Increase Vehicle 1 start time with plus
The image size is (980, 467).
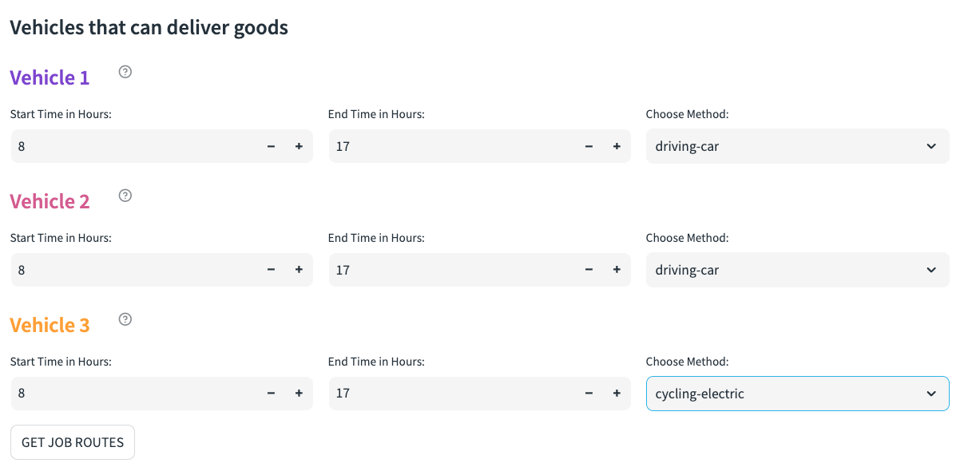pyautogui.click(x=299, y=146)
